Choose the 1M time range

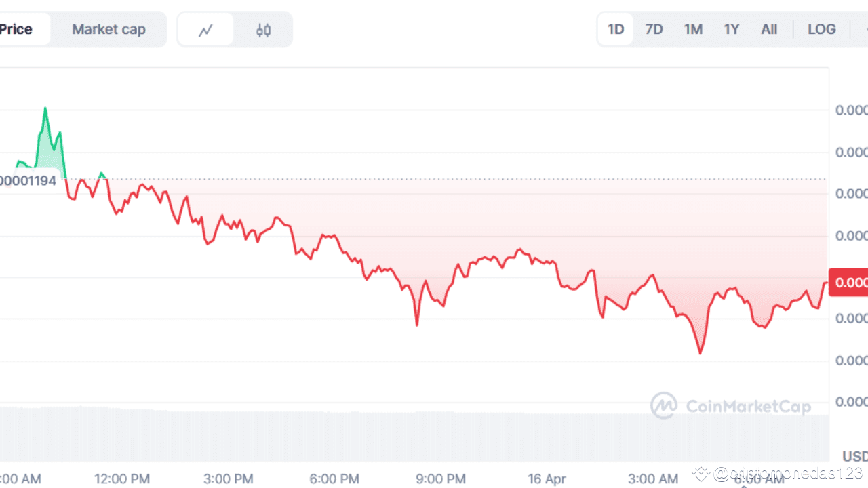click(x=693, y=29)
